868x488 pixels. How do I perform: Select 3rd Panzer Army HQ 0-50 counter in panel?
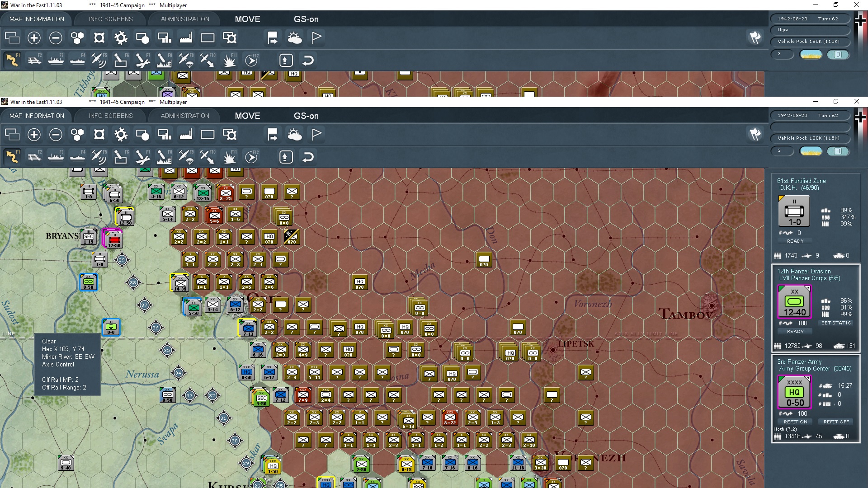(x=794, y=392)
